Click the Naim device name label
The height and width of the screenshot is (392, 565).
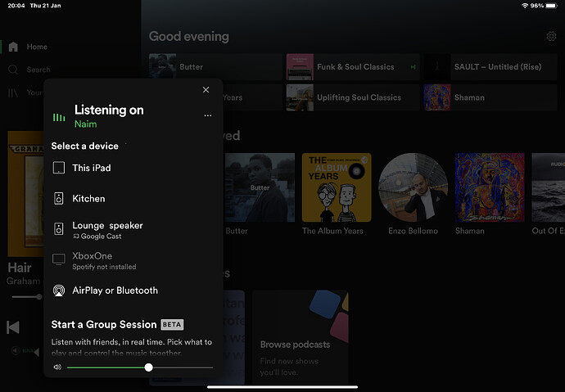point(85,124)
